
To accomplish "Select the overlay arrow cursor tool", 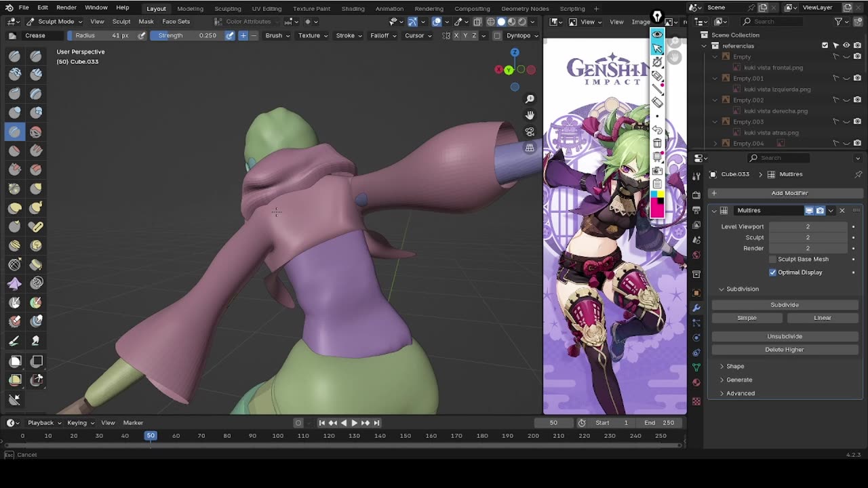I will click(657, 47).
